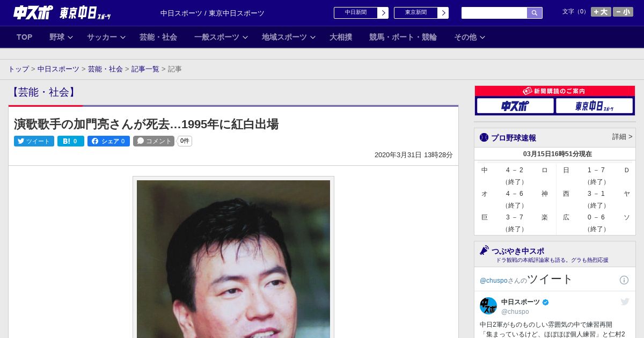Click the article date 2020年3月31日 13時28分
The width and height of the screenshot is (644, 338).
click(x=414, y=155)
